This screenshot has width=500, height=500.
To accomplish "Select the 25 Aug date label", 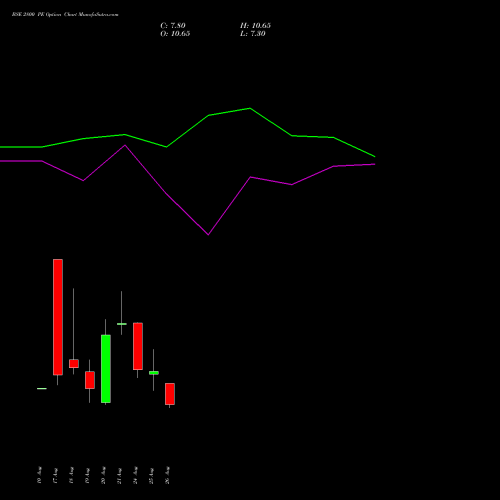I will (151, 475).
